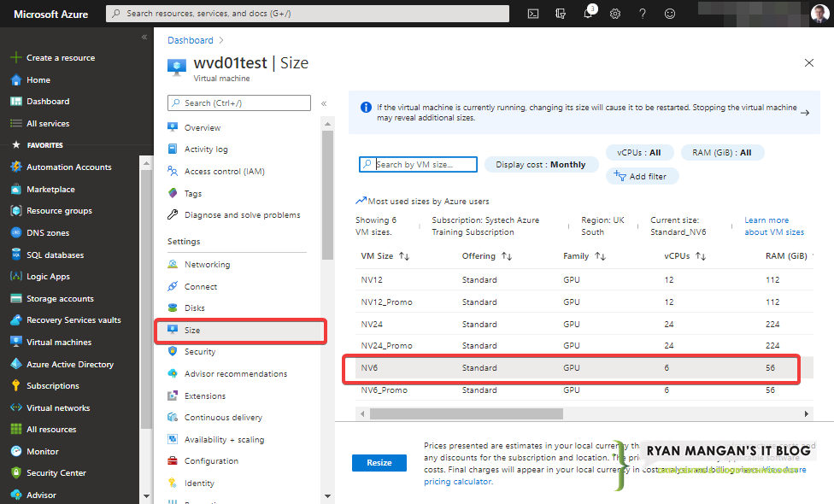Open Extensions settings

click(x=205, y=396)
